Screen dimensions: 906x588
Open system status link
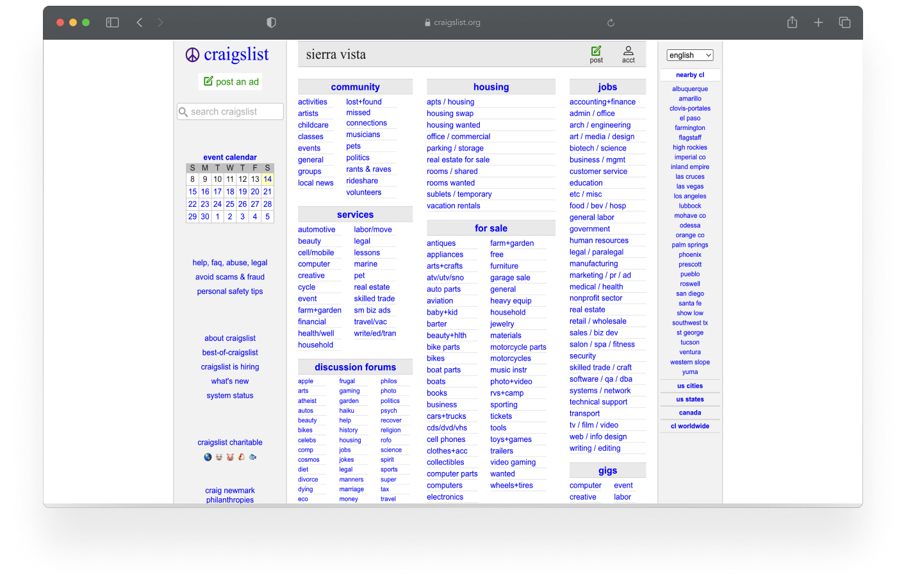click(x=230, y=396)
